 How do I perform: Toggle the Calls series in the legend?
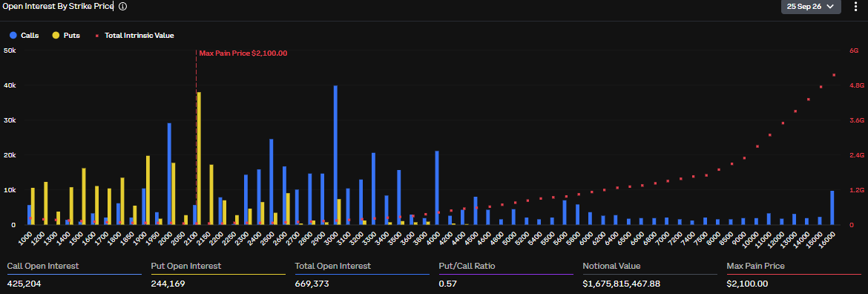pyautogui.click(x=24, y=36)
